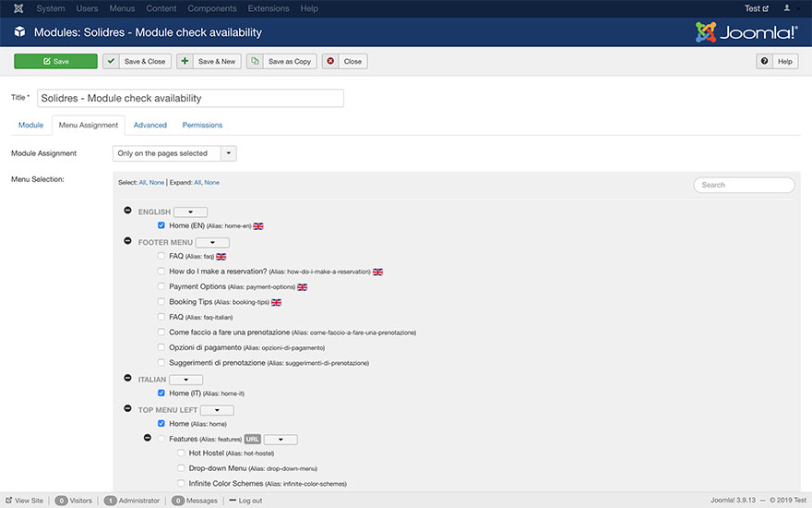This screenshot has height=508, width=812.
Task: Open the user account icon menu
Action: [786, 8]
